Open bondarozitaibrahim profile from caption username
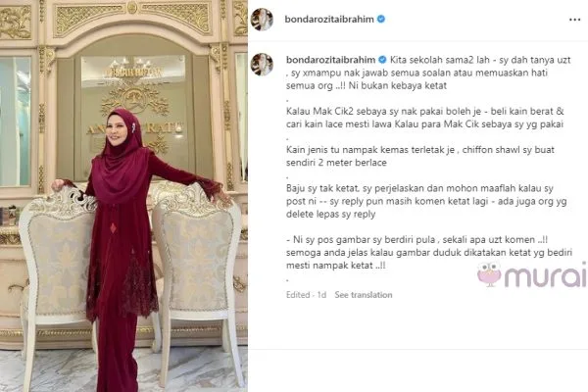Viewport: 588px width, 392px height. (x=330, y=60)
